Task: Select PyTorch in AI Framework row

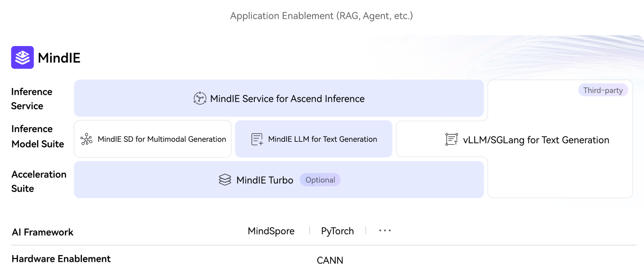Action: click(x=337, y=231)
